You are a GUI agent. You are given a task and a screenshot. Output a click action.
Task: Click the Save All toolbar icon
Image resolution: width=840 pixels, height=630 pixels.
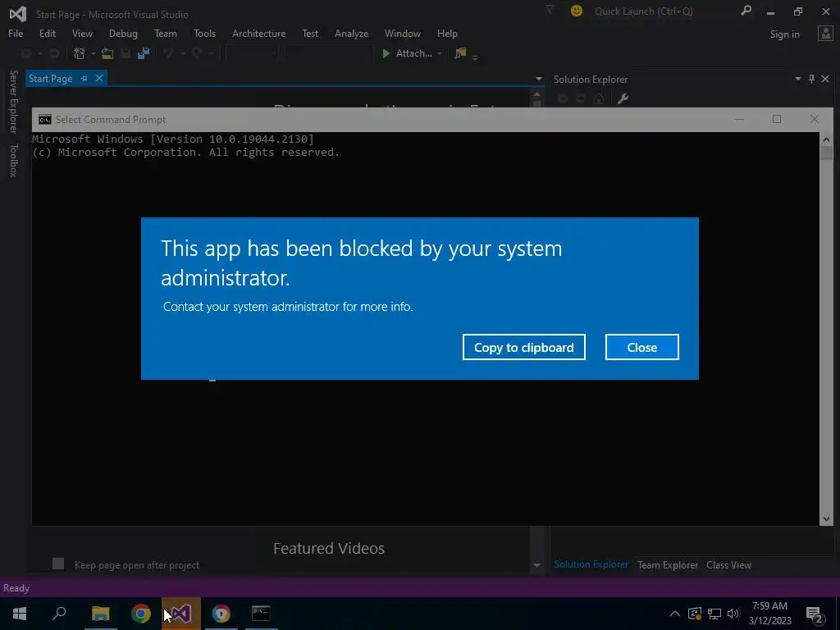(143, 53)
